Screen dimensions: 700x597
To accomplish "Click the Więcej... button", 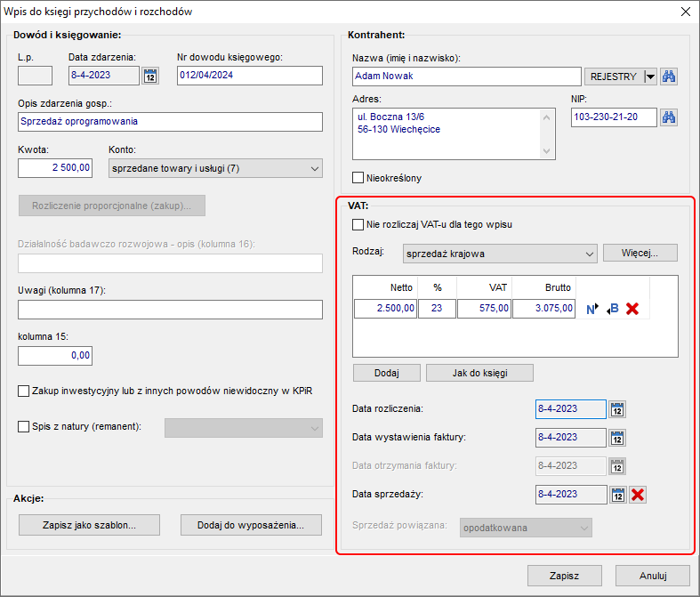I will (640, 253).
